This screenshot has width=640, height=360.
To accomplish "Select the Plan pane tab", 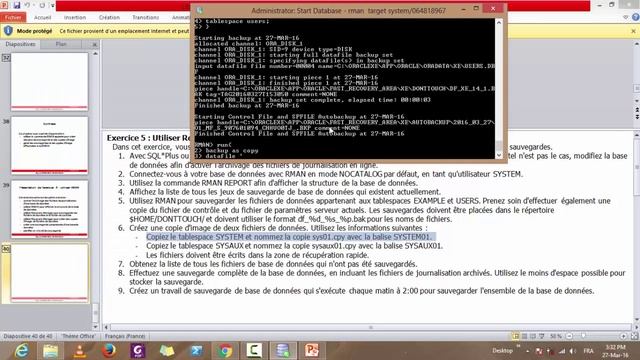I will click(61, 44).
